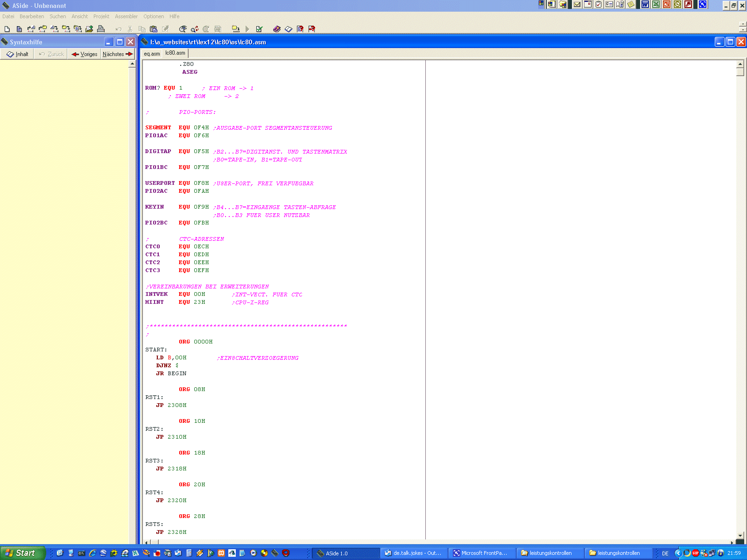Click Microsoft Word icon in Office shortcut bar
Viewport: 747px width, 560px height.
pos(645,5)
